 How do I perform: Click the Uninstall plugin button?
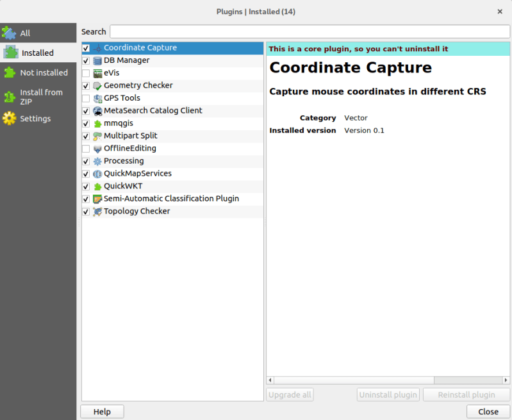[388, 394]
